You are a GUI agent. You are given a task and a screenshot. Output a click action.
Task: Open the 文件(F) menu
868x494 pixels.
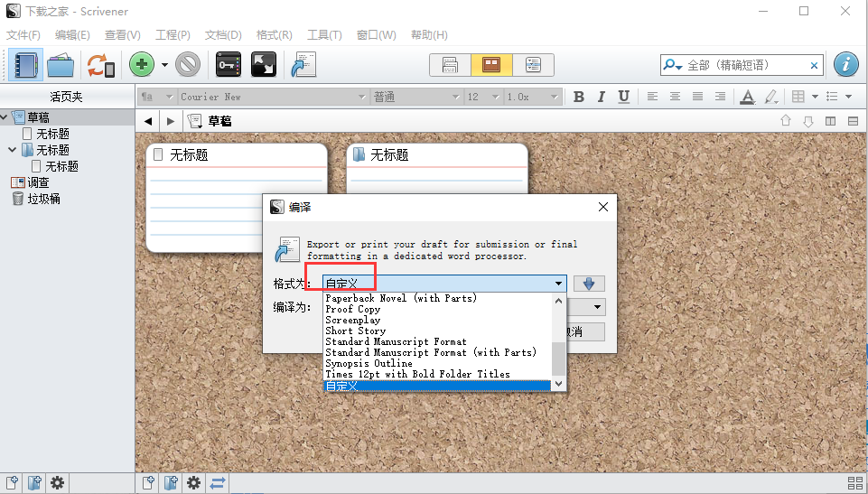pyautogui.click(x=23, y=35)
